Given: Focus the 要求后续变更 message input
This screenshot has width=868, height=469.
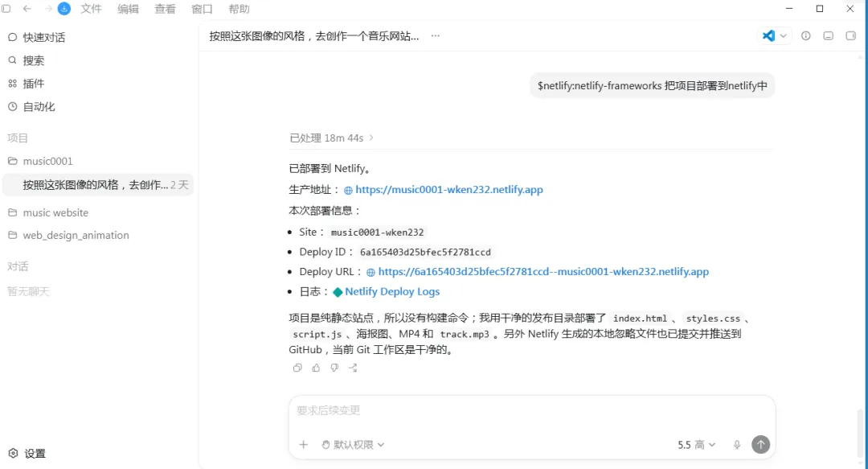Looking at the screenshot, I should tap(531, 411).
